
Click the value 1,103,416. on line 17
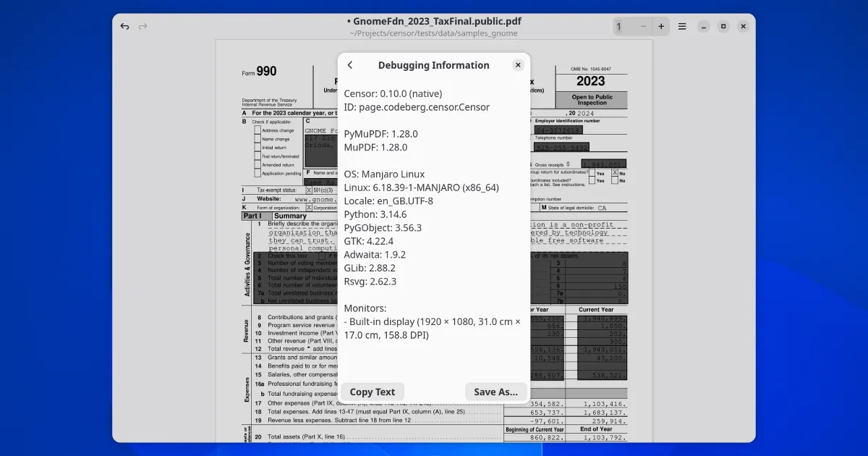click(605, 403)
